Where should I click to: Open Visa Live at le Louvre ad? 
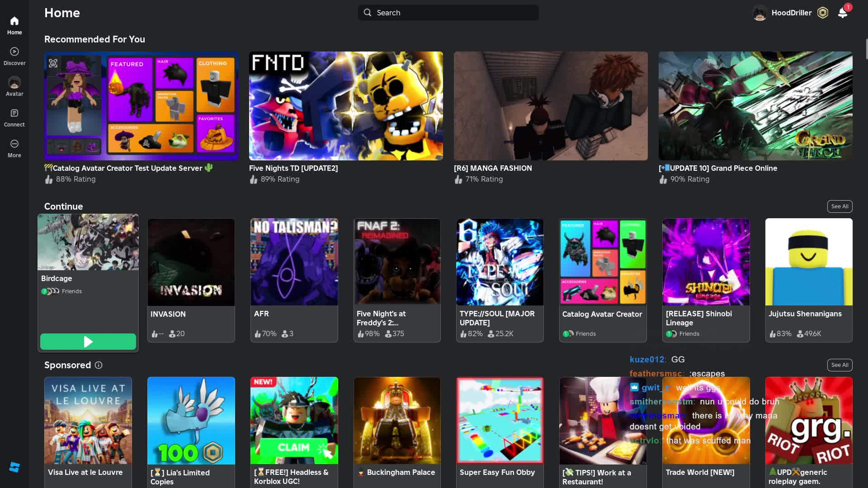(88, 432)
